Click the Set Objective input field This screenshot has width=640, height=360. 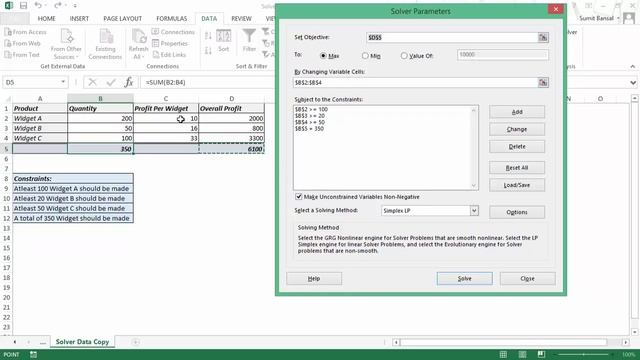pos(452,38)
